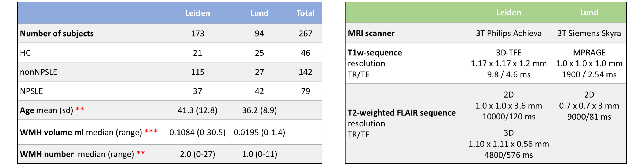Screen dimensions: 644x168
Task: Click the red asterisks beside Age mean
Action: pos(80,109)
